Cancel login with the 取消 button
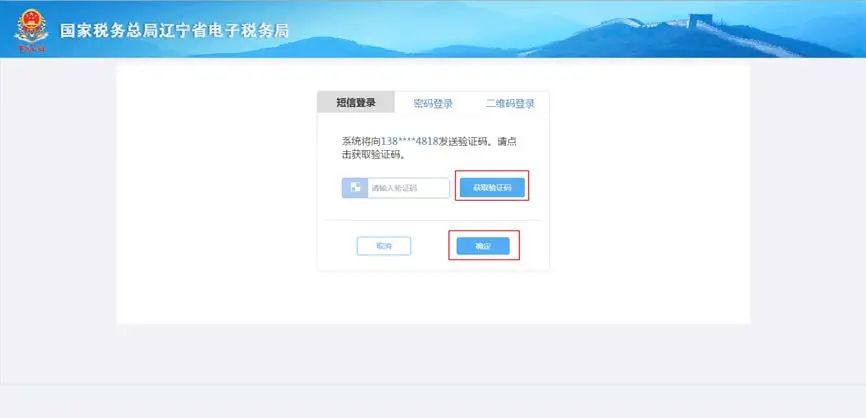The image size is (866, 418). click(x=384, y=246)
